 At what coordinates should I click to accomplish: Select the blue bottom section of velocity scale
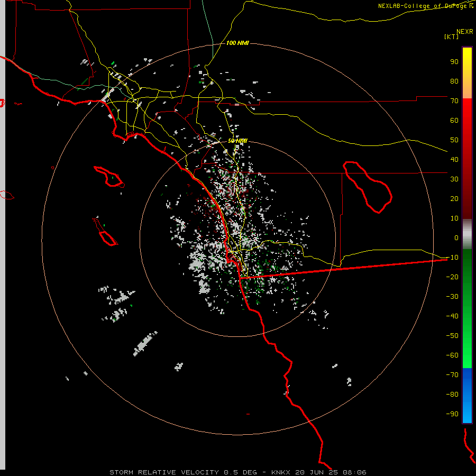tap(467, 395)
